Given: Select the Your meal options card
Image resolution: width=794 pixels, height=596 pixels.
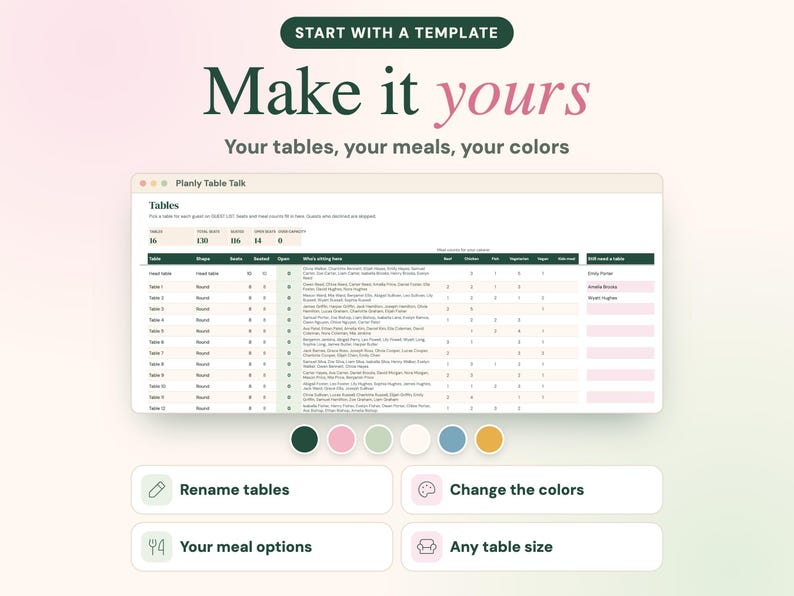Looking at the screenshot, I should 262,546.
